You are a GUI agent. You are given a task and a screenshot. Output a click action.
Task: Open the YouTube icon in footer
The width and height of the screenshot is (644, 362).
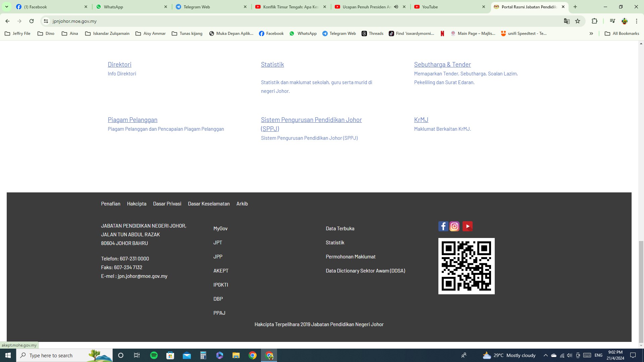(x=467, y=226)
